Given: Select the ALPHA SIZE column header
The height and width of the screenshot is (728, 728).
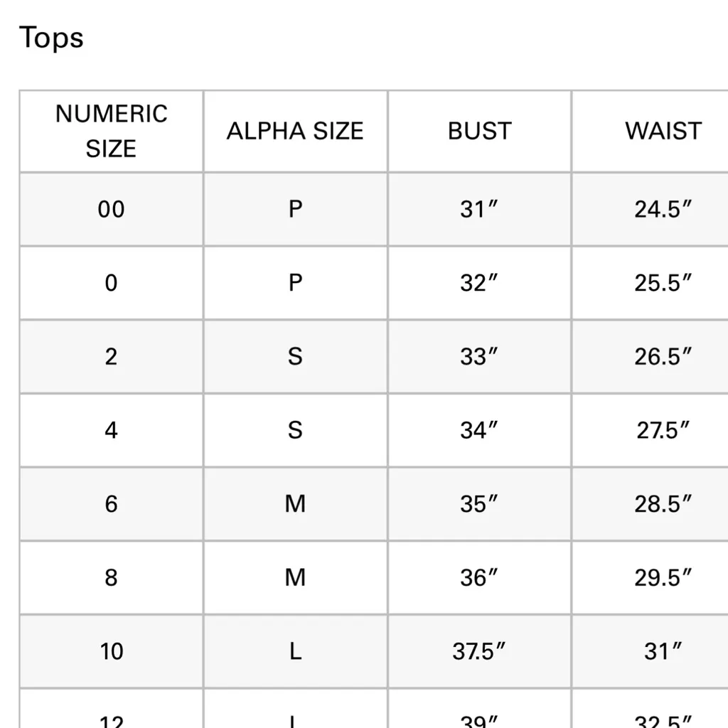Looking at the screenshot, I should [x=295, y=131].
